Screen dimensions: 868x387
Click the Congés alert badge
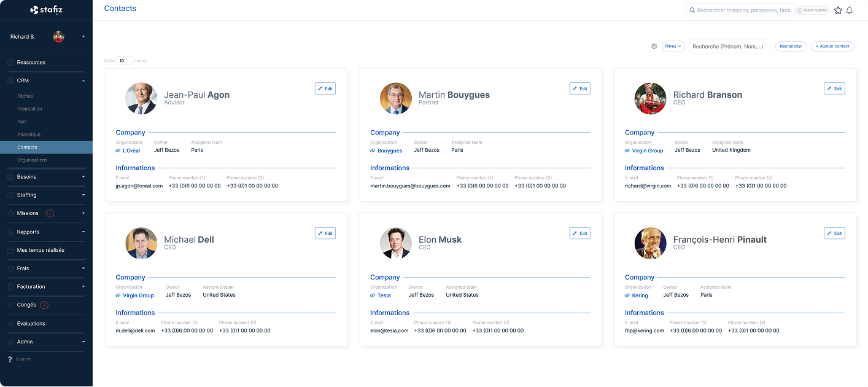click(44, 305)
